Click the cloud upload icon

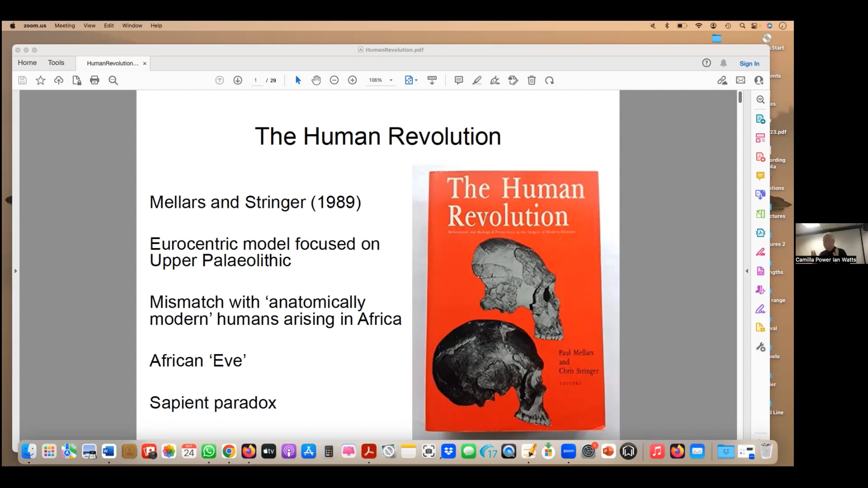pyautogui.click(x=59, y=80)
